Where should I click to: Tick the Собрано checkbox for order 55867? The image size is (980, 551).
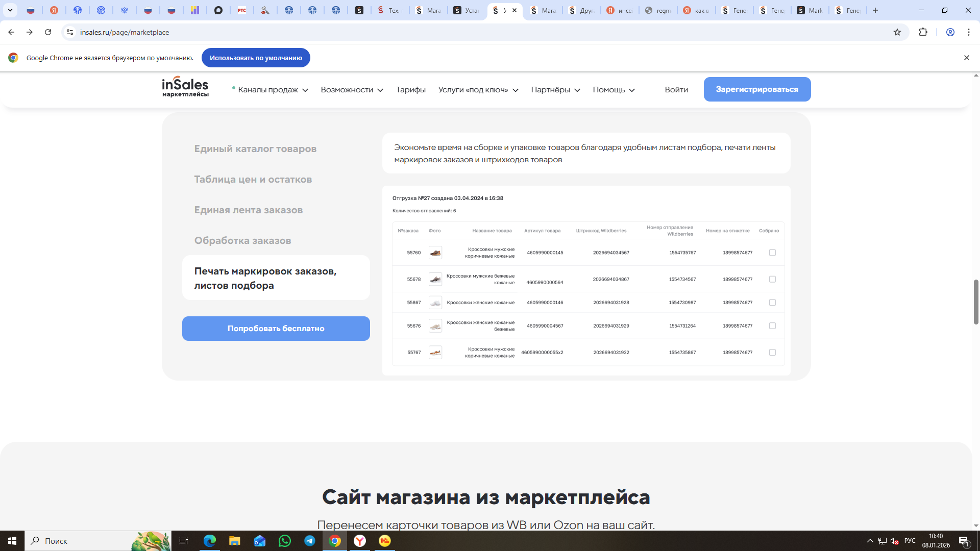(x=772, y=303)
